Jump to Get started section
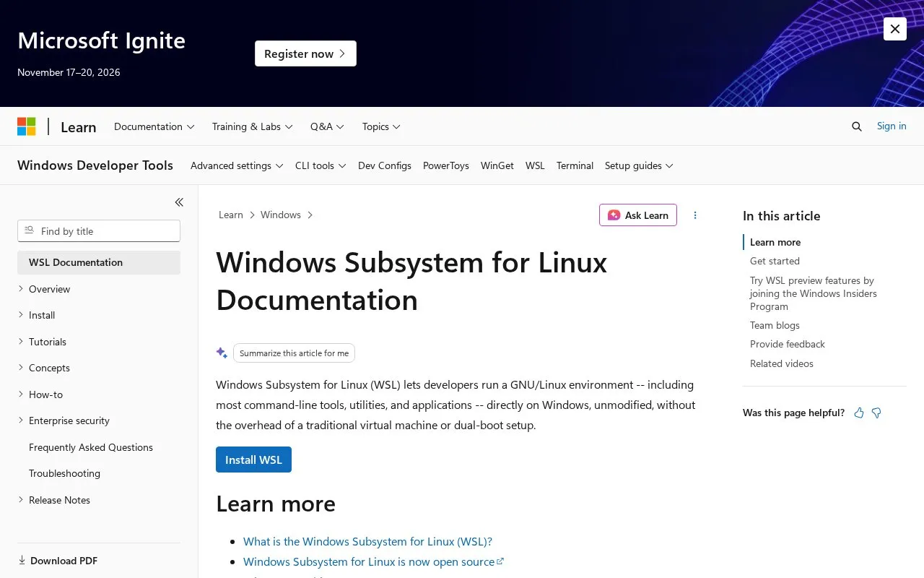Screen dimensions: 924x578 [x=775, y=261]
